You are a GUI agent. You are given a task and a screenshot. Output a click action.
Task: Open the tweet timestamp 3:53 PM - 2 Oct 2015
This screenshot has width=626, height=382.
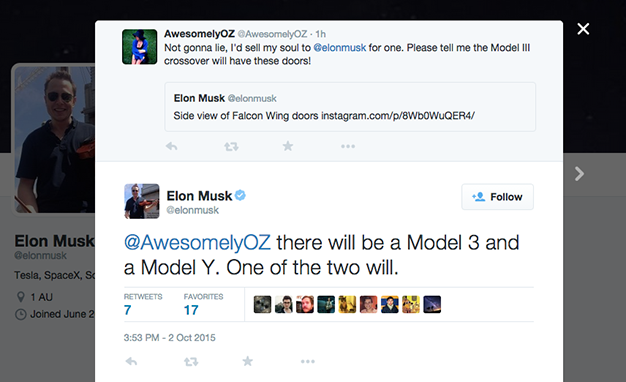[169, 338]
